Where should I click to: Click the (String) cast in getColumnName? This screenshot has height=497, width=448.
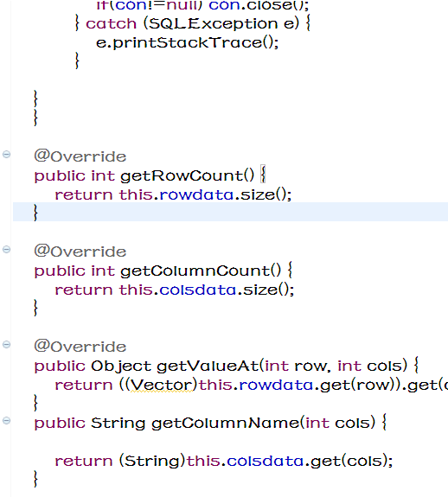click(x=152, y=462)
